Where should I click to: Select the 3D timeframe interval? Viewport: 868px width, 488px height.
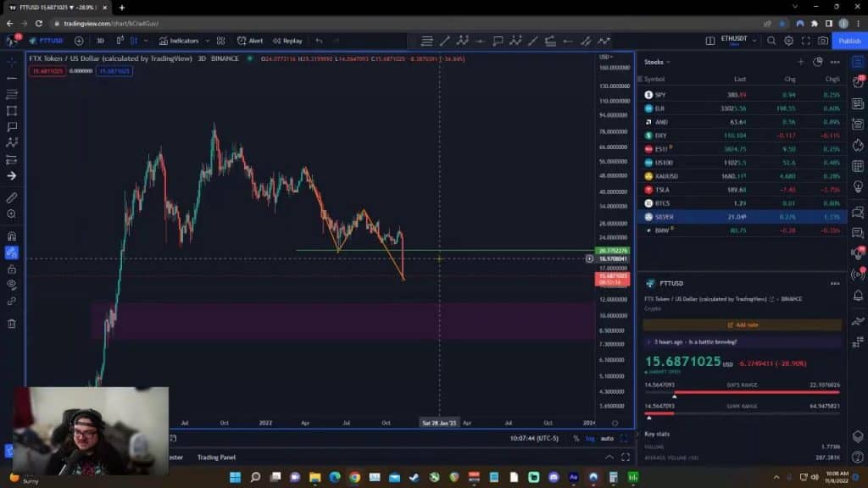pyautogui.click(x=100, y=41)
